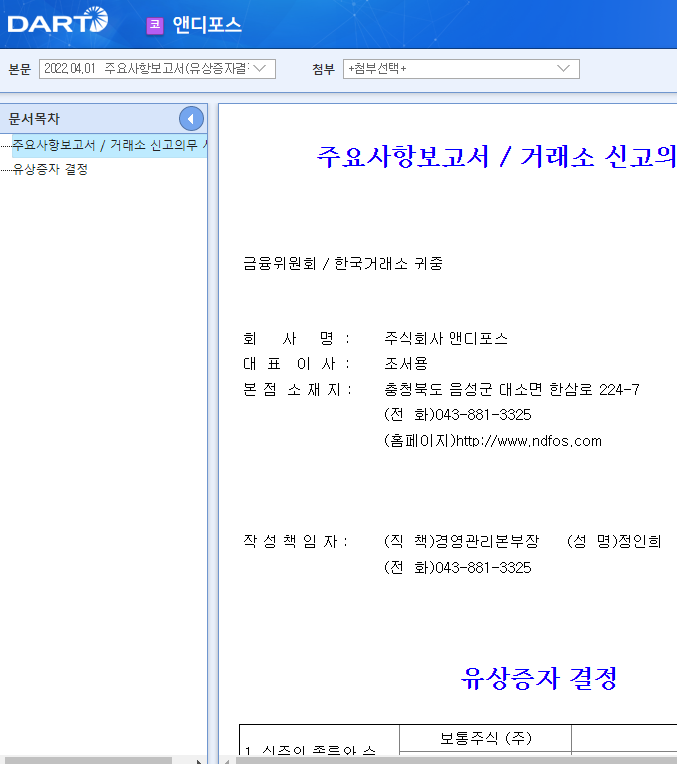Click company name 주식회사 앤디포스
Image resolution: width=677 pixels, height=764 pixels.
(446, 338)
